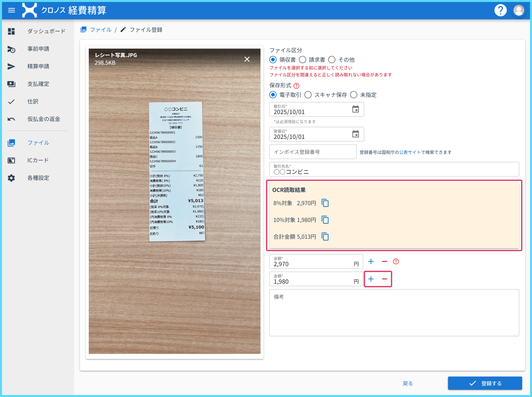Open the 公表サイト link
532x397 pixels.
[410, 152]
